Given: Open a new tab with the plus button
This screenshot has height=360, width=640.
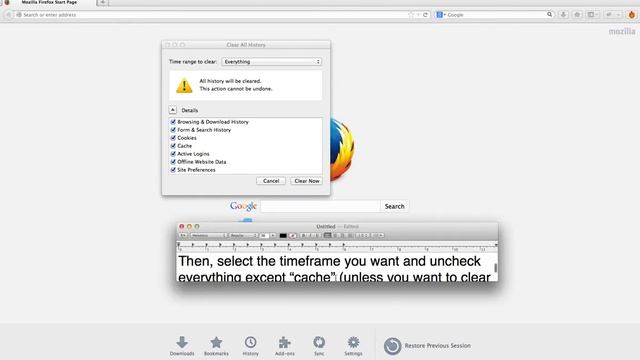Looking at the screenshot, I should point(102,2).
